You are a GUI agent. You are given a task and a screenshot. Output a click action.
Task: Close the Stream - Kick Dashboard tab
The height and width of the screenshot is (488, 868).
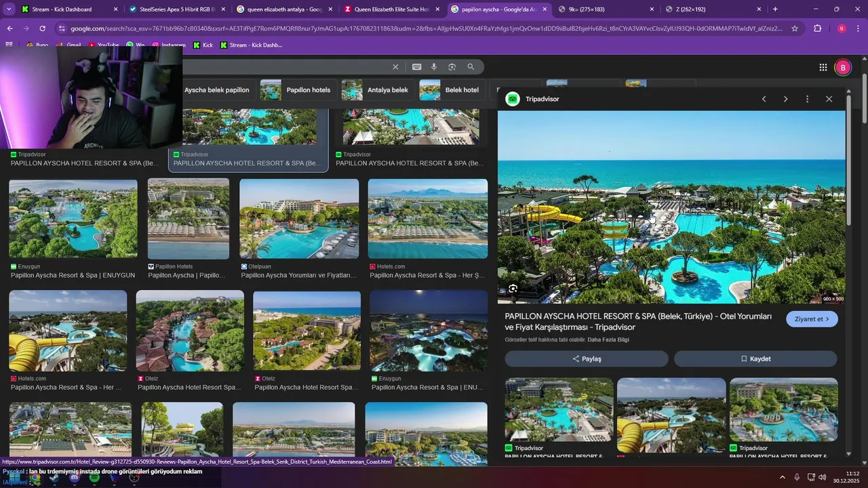click(115, 9)
